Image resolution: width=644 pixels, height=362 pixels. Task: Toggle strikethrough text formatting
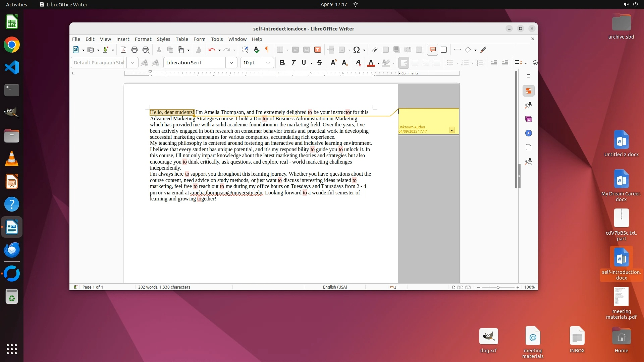coord(319,63)
